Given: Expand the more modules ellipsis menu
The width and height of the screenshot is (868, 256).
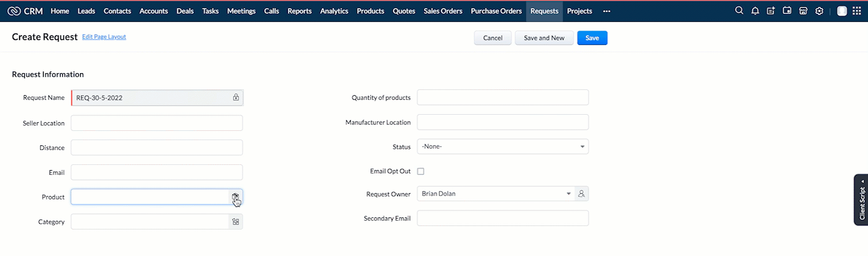Looking at the screenshot, I should (606, 11).
